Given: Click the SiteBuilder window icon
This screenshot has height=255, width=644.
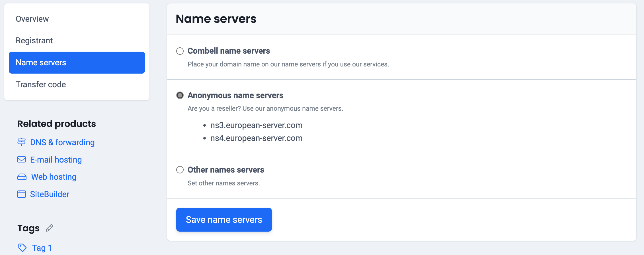Looking at the screenshot, I should 21,194.
